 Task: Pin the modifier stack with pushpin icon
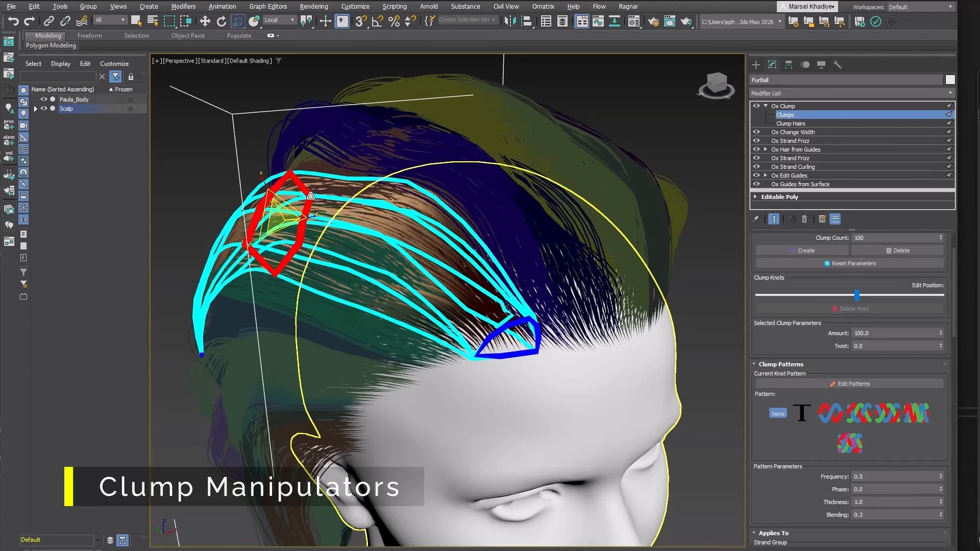point(756,219)
